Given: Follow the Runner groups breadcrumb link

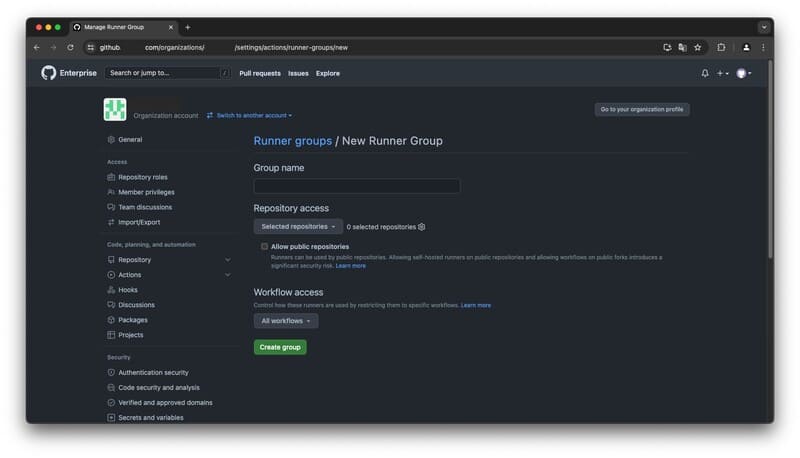Looking at the screenshot, I should (292, 141).
